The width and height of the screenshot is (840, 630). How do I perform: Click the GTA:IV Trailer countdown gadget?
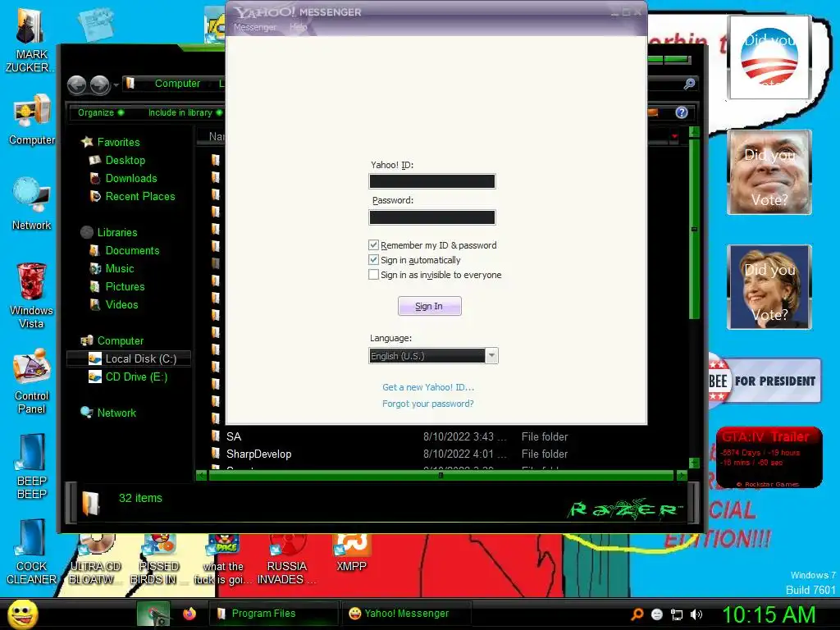click(x=769, y=457)
